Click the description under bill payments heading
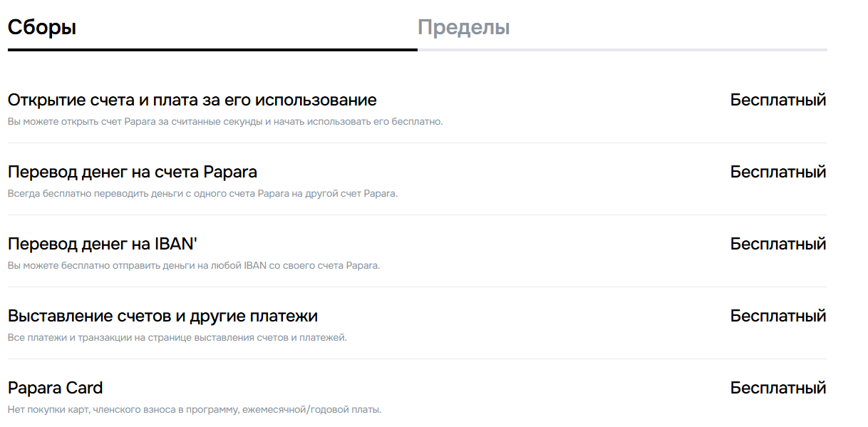 click(x=177, y=337)
